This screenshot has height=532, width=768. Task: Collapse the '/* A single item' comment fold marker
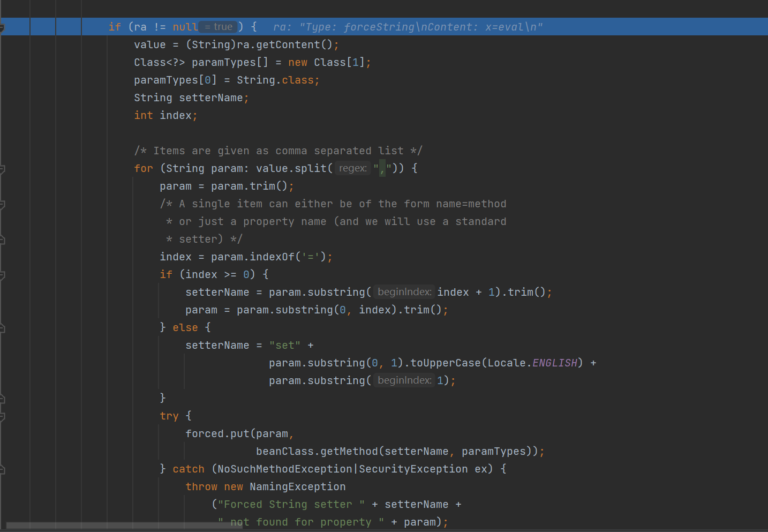(x=2, y=205)
